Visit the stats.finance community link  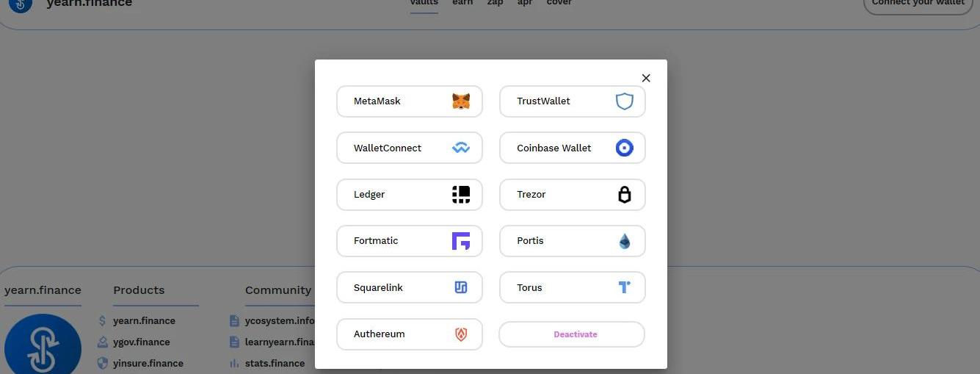coord(275,364)
